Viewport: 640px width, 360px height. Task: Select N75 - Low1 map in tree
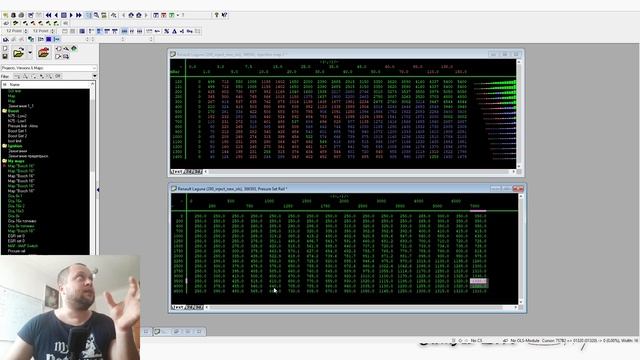tap(17, 121)
